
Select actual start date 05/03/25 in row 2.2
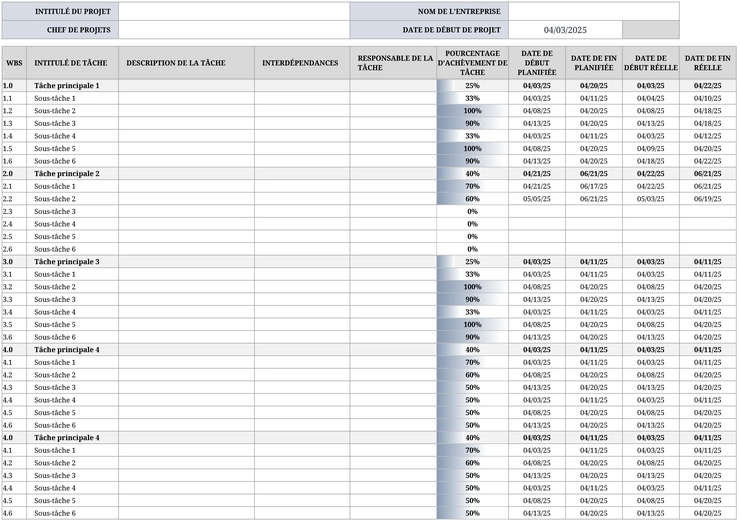651,199
